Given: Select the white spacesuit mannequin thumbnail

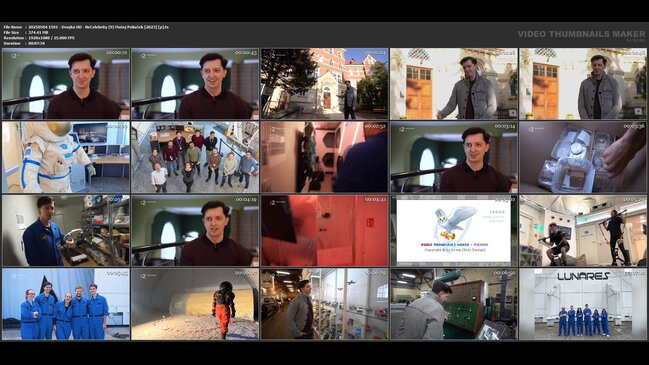Looking at the screenshot, I should (x=66, y=157).
